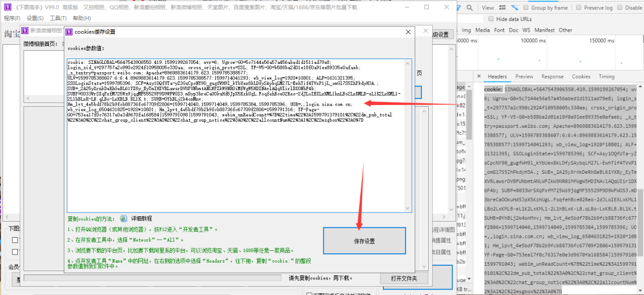
Task: Click instruction step 2 about Network — All
Action: click(x=126, y=239)
